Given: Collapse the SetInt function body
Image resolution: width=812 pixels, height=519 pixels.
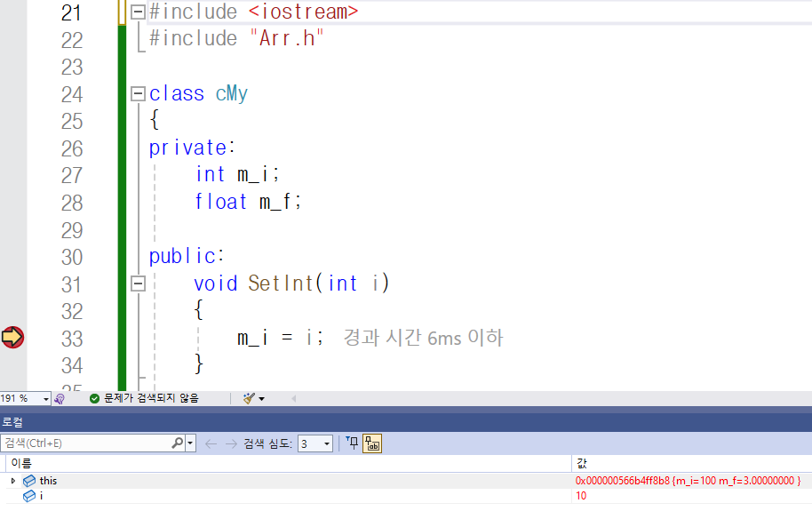Looking at the screenshot, I should click(x=138, y=283).
